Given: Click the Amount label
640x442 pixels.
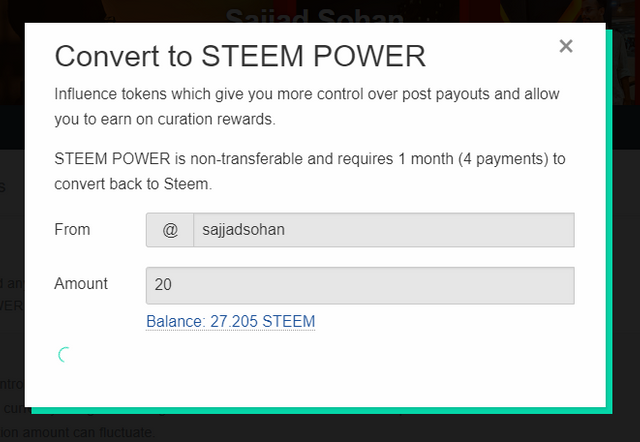Looking at the screenshot, I should click(x=81, y=284).
